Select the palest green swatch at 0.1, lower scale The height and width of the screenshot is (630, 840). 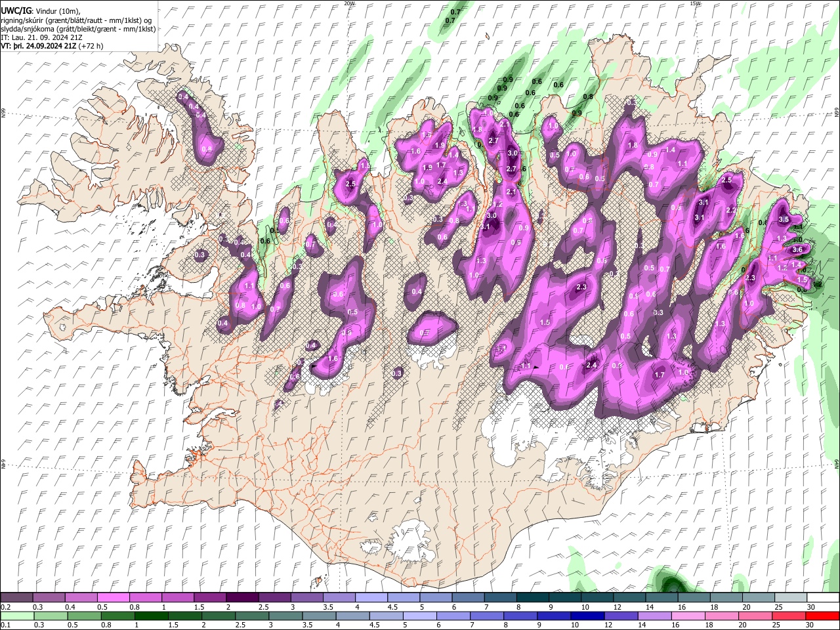coord(16,616)
